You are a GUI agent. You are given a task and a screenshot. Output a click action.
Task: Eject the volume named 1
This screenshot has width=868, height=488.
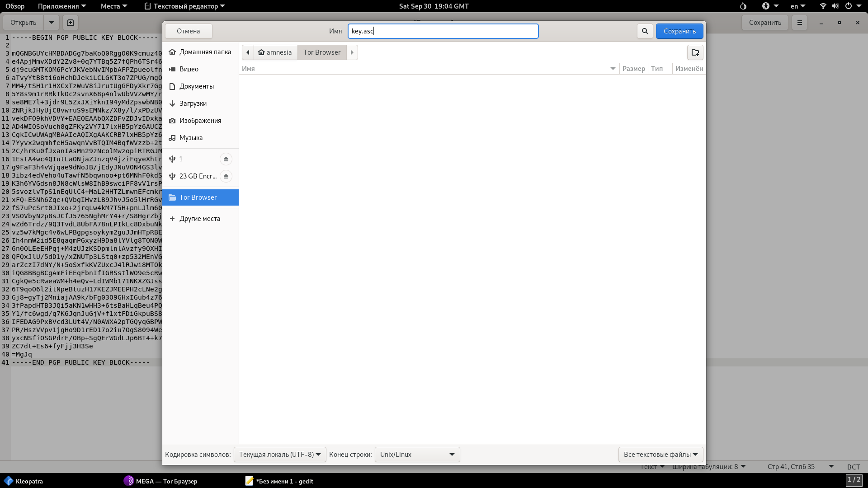[226, 159]
